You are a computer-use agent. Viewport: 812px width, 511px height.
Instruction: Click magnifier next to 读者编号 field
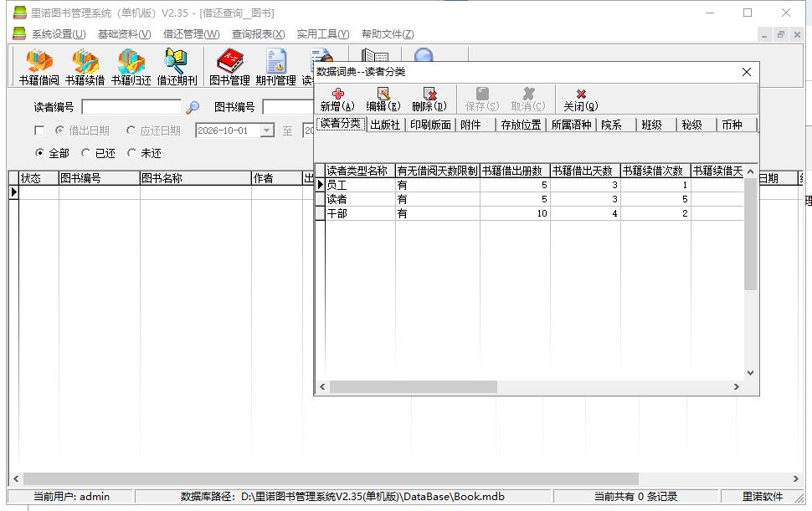click(x=193, y=107)
